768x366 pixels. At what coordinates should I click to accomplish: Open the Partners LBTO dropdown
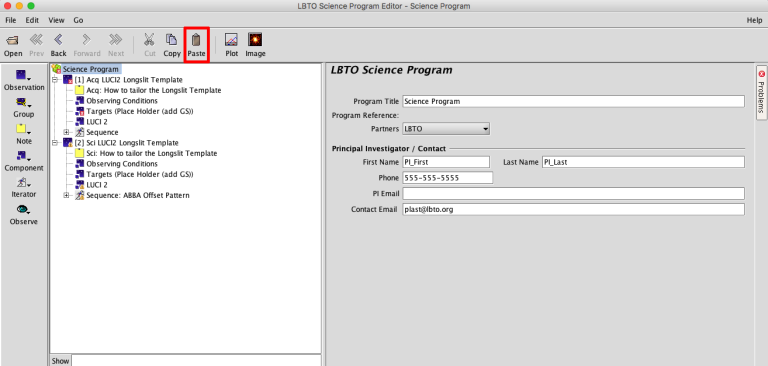coord(446,129)
